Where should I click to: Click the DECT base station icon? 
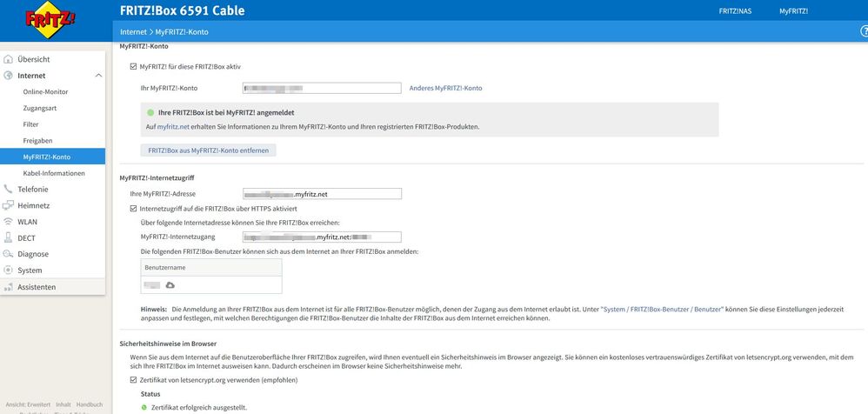8,237
